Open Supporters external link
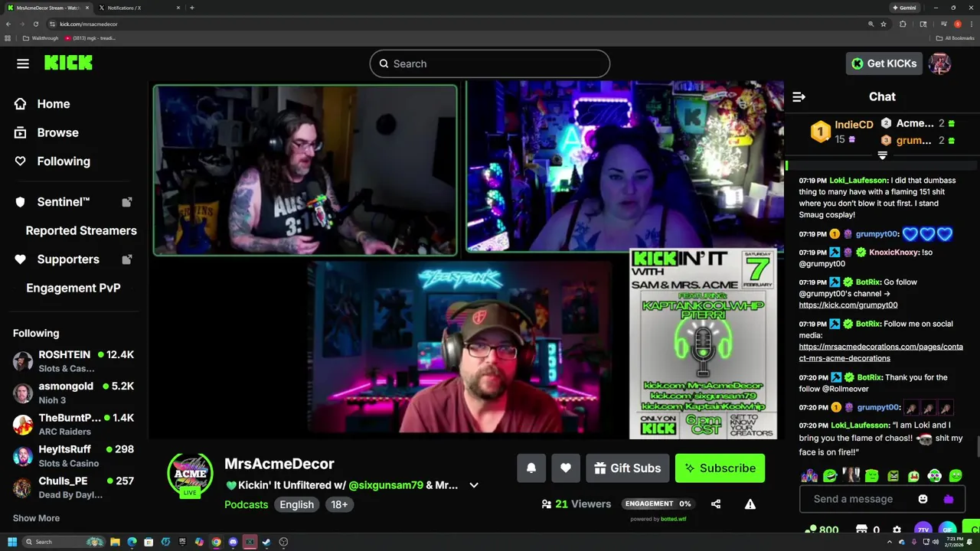 (x=73, y=259)
